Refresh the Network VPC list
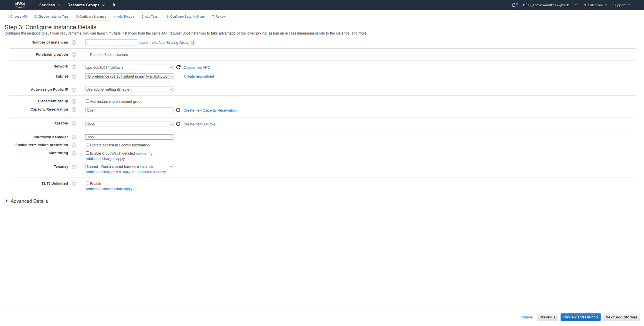Viewport: 644px width, 326px height. point(178,67)
